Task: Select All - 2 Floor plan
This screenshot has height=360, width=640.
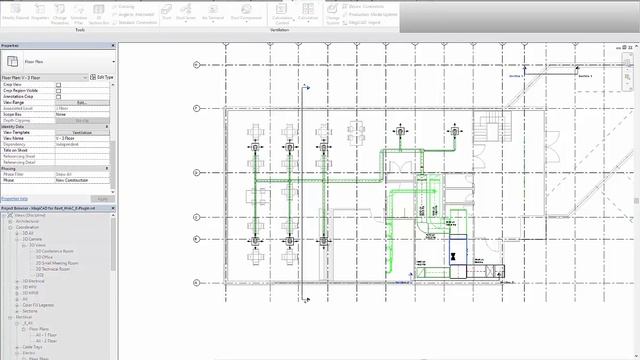Action: tap(46, 341)
